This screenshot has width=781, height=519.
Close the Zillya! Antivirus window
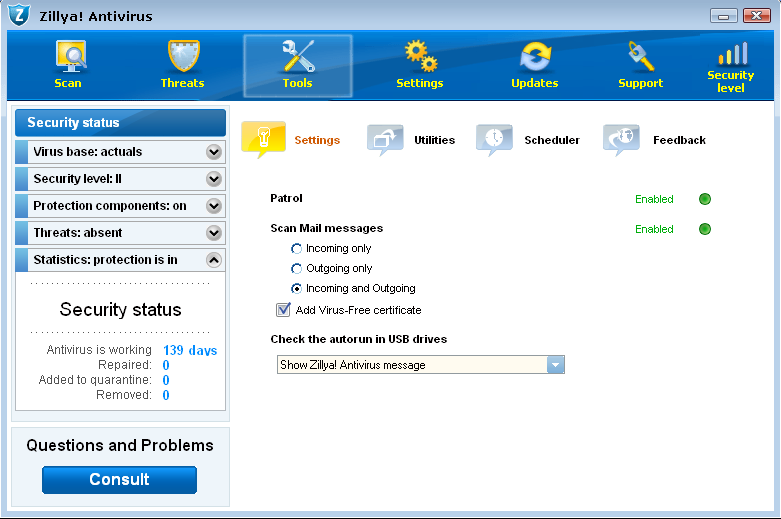pyautogui.click(x=757, y=16)
